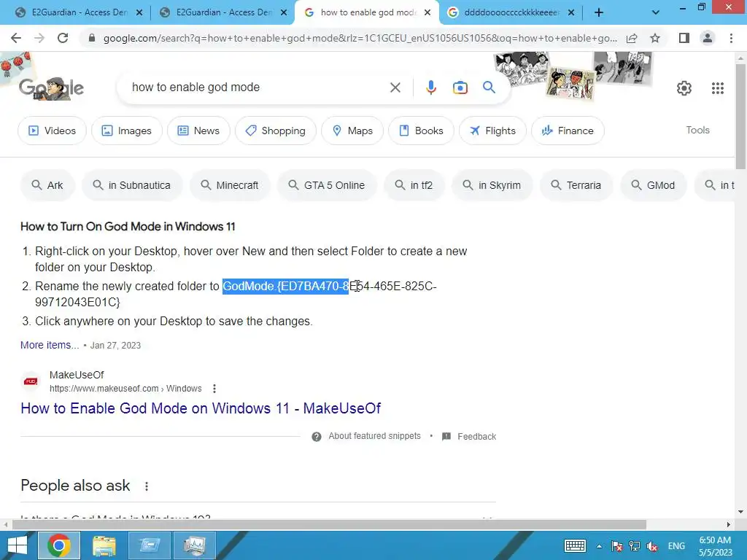
Task: Select the in Skyrim chip
Action: pos(492,185)
